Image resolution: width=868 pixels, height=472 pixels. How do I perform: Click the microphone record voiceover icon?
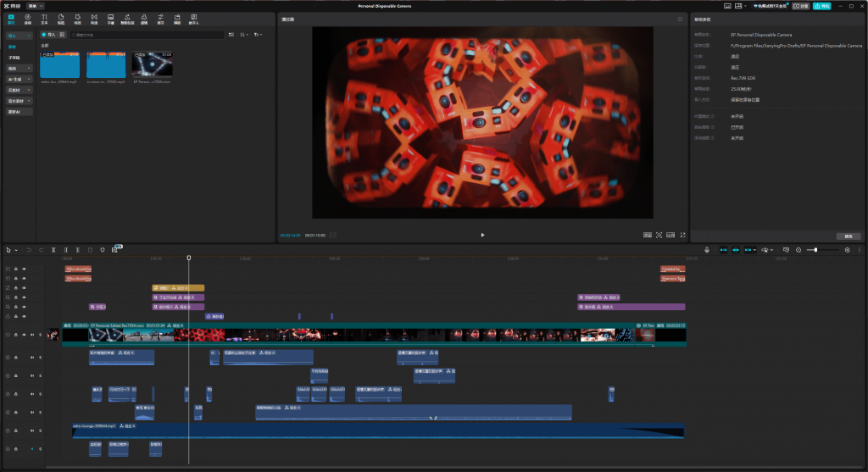point(709,250)
